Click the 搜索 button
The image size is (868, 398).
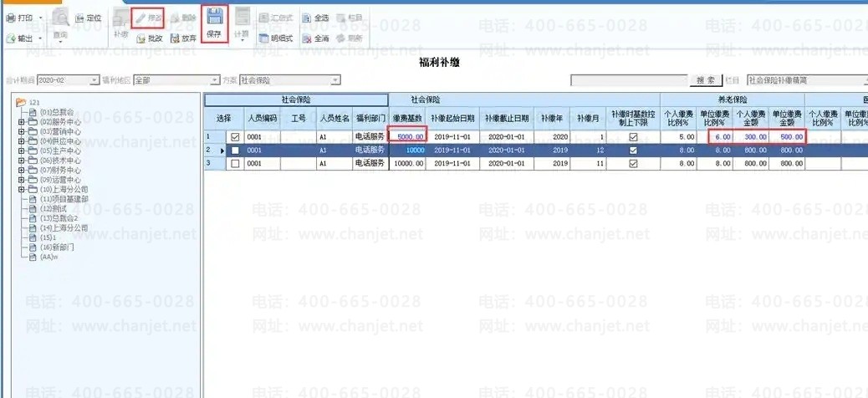pos(705,81)
